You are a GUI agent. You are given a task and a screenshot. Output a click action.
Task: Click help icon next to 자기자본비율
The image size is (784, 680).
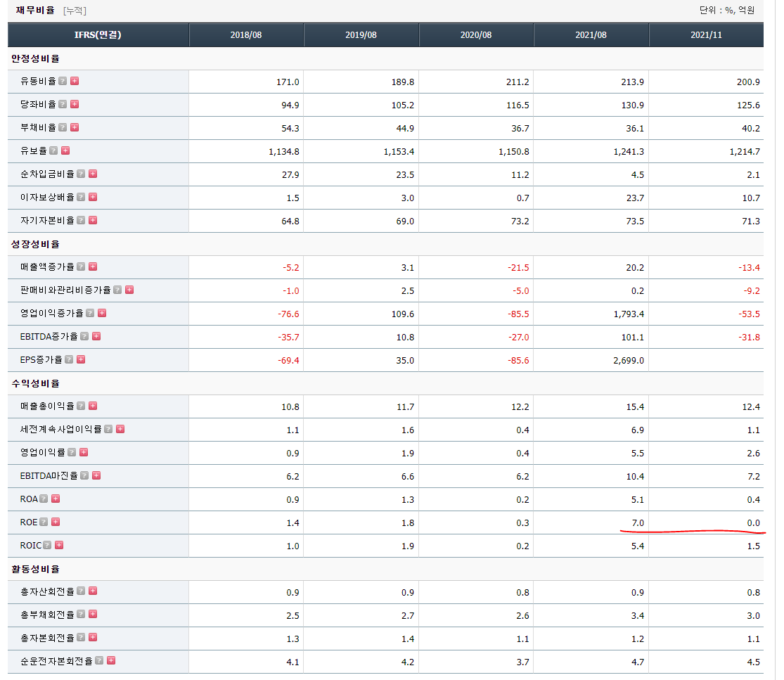[81, 221]
